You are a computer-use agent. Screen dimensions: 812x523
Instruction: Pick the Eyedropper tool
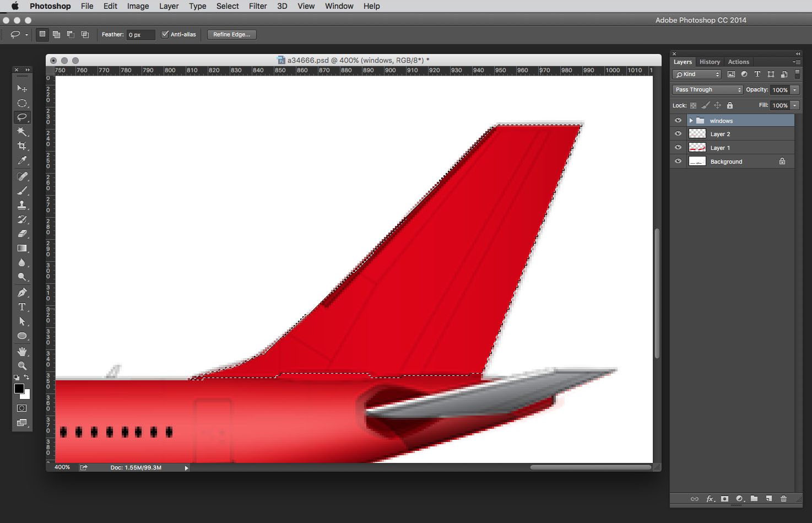click(22, 160)
